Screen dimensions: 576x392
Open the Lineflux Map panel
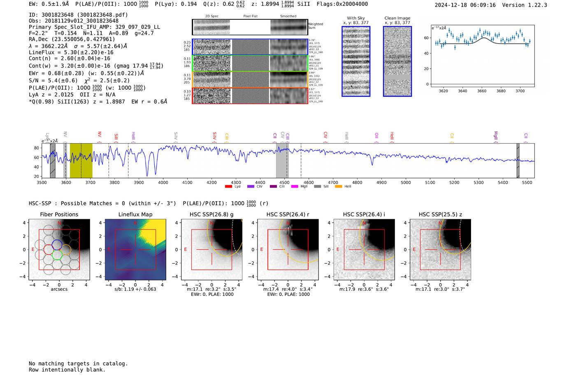tap(135, 250)
